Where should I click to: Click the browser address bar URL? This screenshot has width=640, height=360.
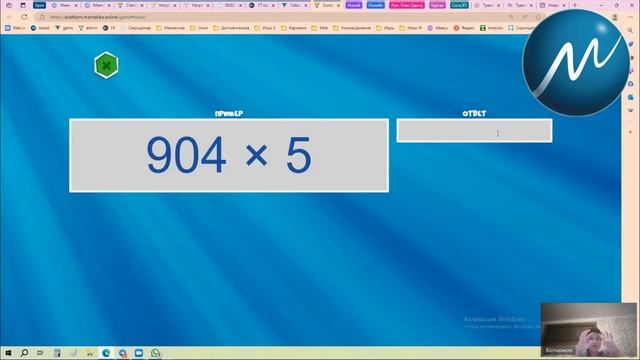97,17
